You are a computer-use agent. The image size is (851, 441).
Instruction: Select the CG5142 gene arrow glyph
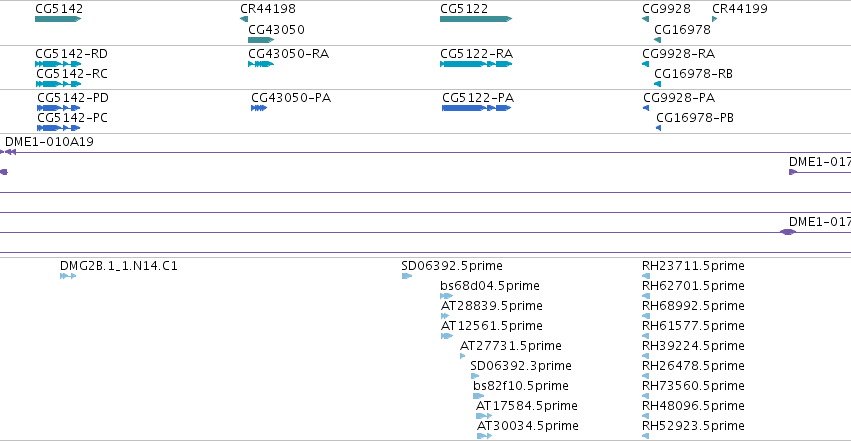[58, 19]
